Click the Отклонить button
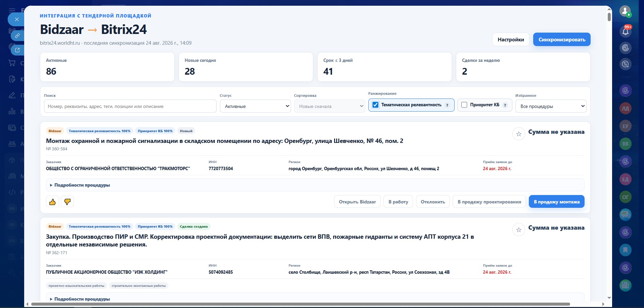Screen dimensions: 644x308 (433, 202)
